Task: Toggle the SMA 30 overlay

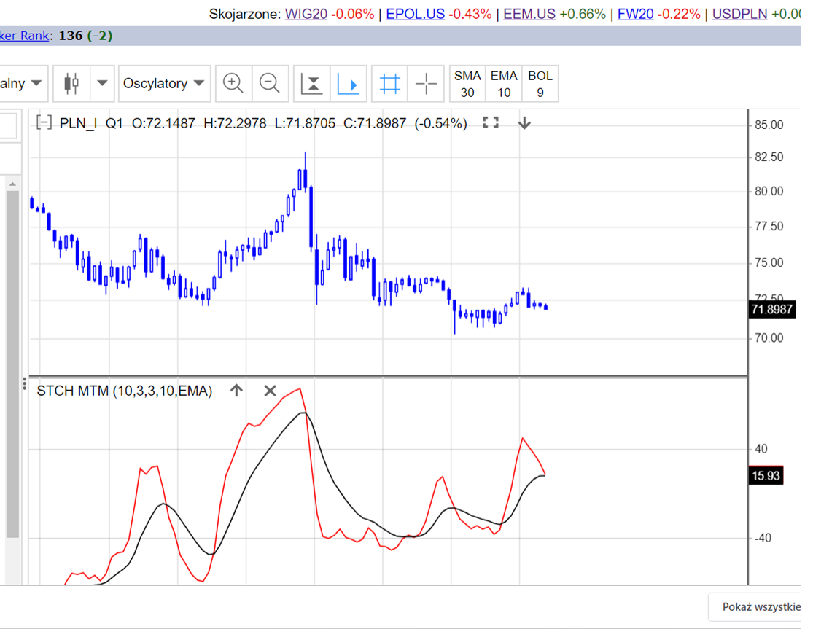Action: (467, 84)
